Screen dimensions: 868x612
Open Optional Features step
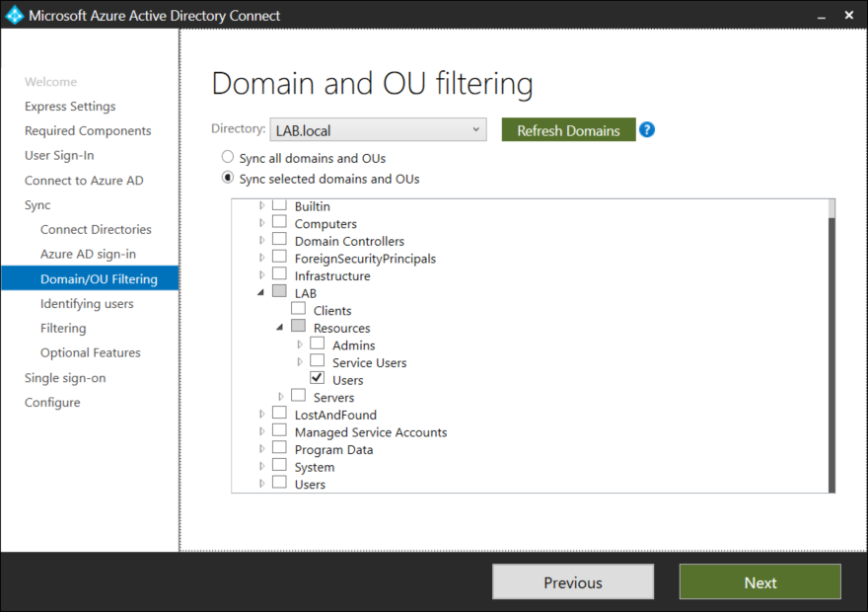click(91, 352)
